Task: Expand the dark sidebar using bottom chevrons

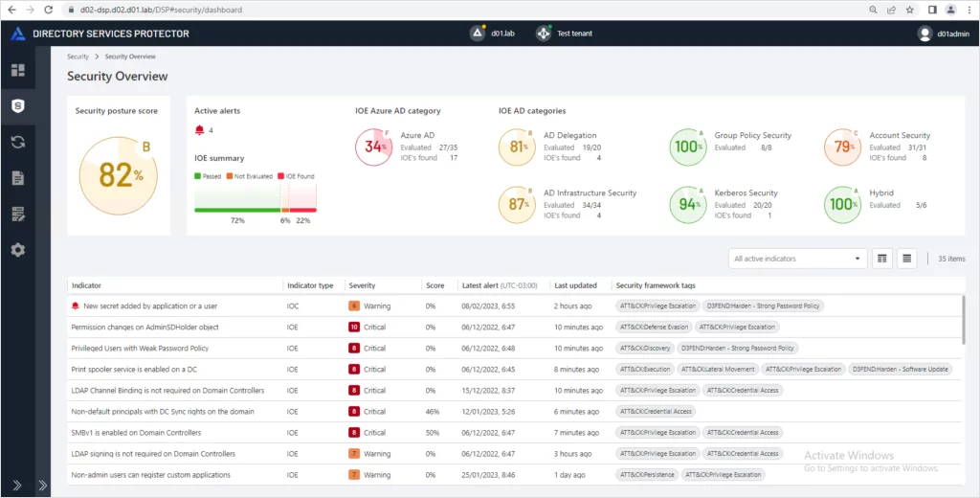Action: pyautogui.click(x=17, y=485)
